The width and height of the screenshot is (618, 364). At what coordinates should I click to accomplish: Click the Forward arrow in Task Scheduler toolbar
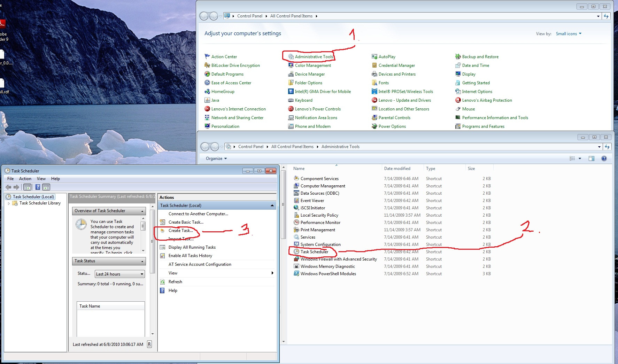click(x=16, y=187)
